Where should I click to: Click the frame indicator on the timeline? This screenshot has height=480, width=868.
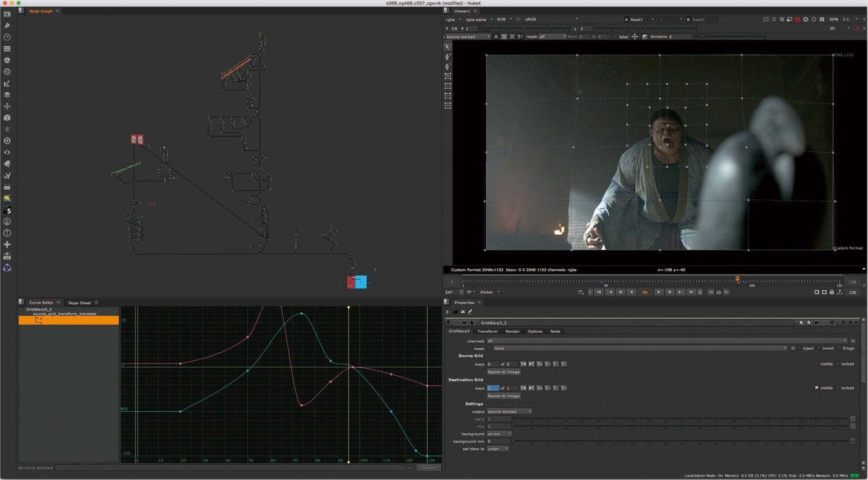coord(737,280)
